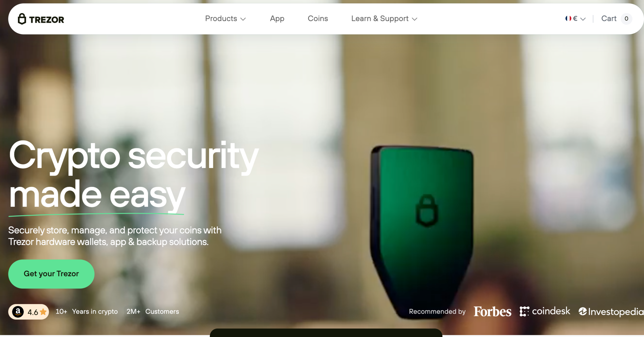This screenshot has width=644, height=337.
Task: Click the Get your Trezor button
Action: 51,274
